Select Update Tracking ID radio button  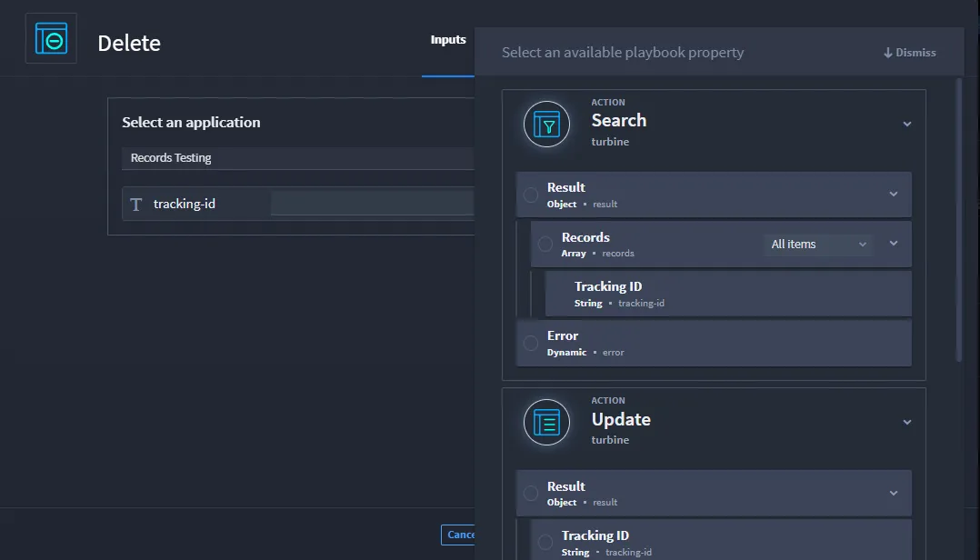point(545,542)
